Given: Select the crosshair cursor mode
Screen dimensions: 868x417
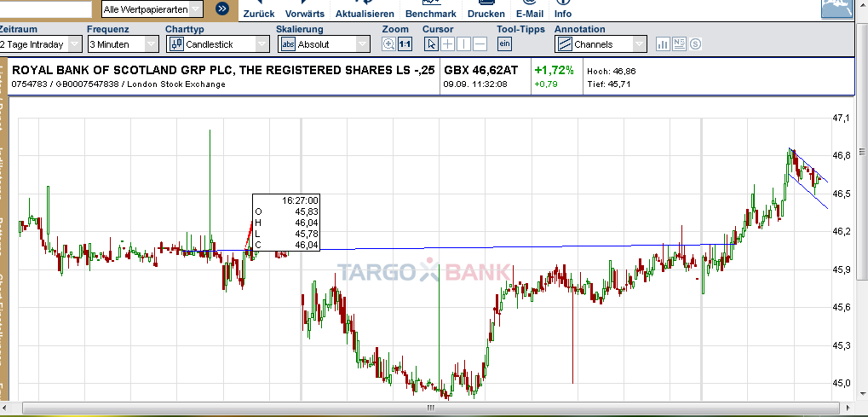Looking at the screenshot, I should tap(446, 44).
